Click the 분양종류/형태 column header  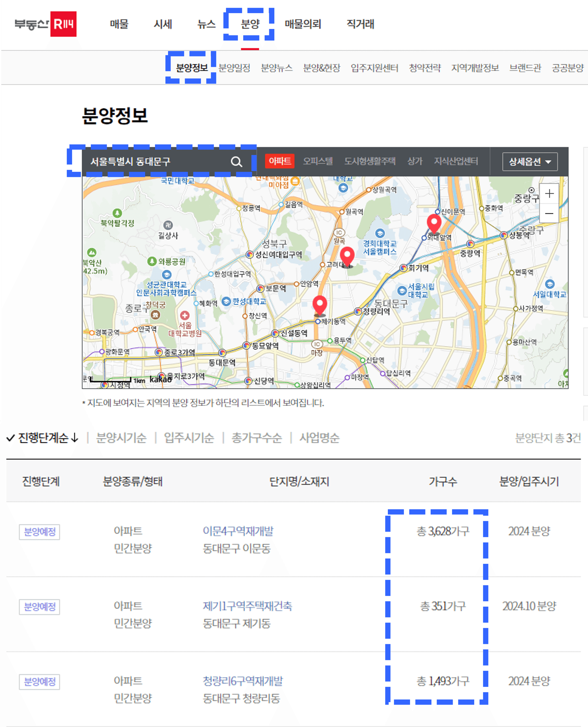point(132,481)
